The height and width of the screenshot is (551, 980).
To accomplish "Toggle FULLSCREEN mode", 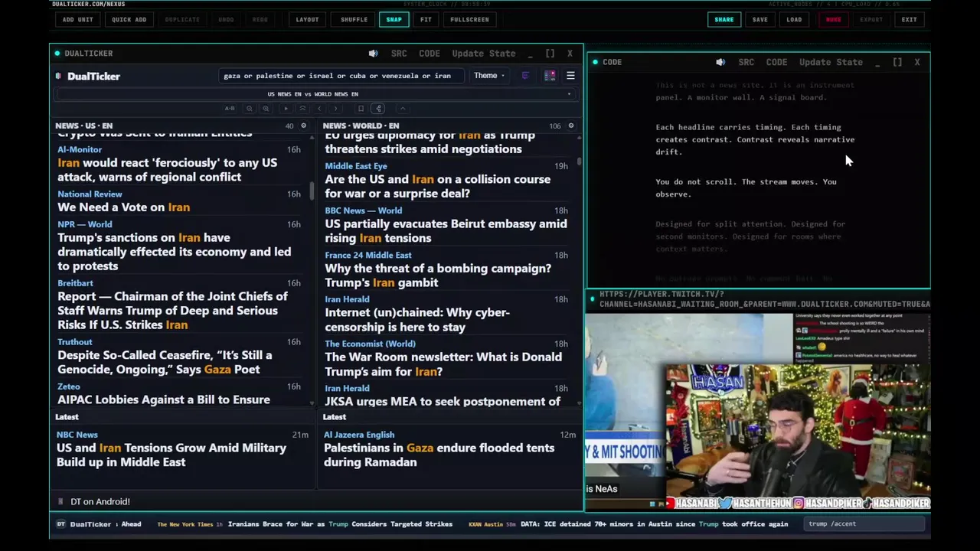I will (469, 19).
